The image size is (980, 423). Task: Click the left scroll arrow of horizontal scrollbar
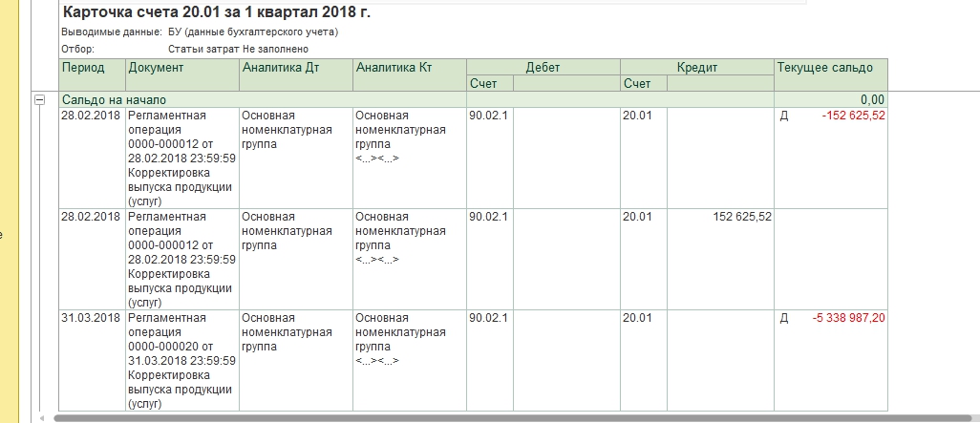(x=42, y=418)
